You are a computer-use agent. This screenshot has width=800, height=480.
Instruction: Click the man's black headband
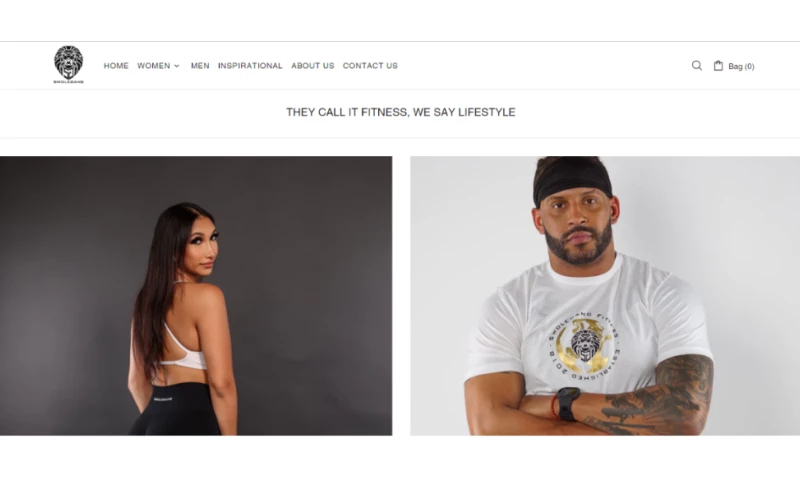pos(571,181)
